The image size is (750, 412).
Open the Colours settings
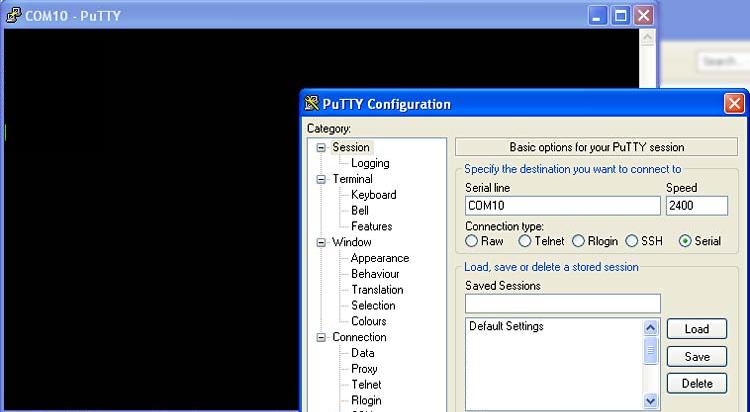tap(368, 321)
